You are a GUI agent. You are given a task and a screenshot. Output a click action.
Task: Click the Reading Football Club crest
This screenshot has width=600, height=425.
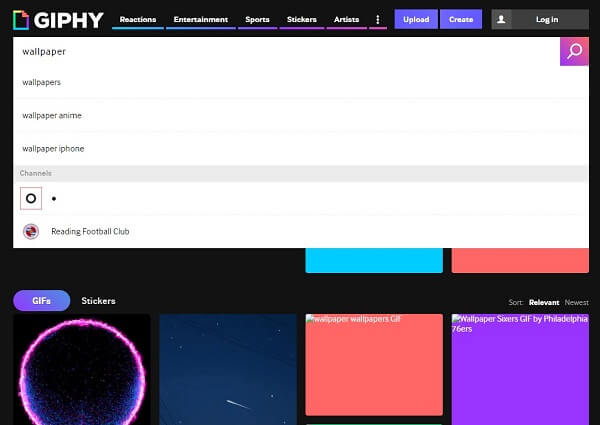tap(31, 231)
